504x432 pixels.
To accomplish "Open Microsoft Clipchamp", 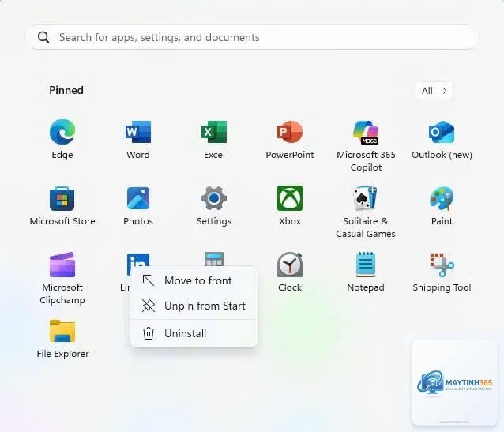I will click(x=62, y=265).
